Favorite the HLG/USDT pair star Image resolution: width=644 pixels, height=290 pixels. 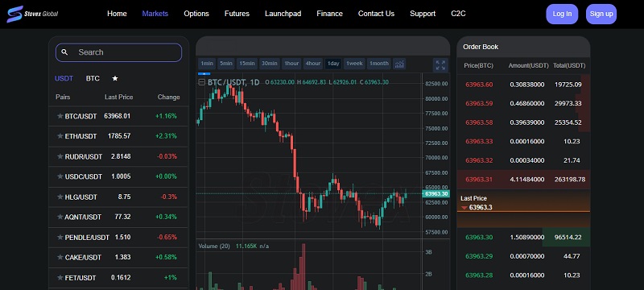[x=60, y=197]
